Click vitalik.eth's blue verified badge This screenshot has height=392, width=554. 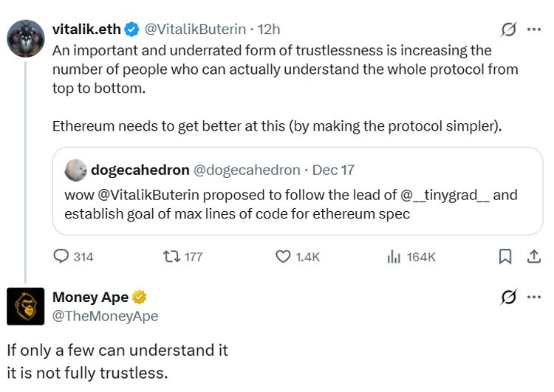pyautogui.click(x=132, y=30)
